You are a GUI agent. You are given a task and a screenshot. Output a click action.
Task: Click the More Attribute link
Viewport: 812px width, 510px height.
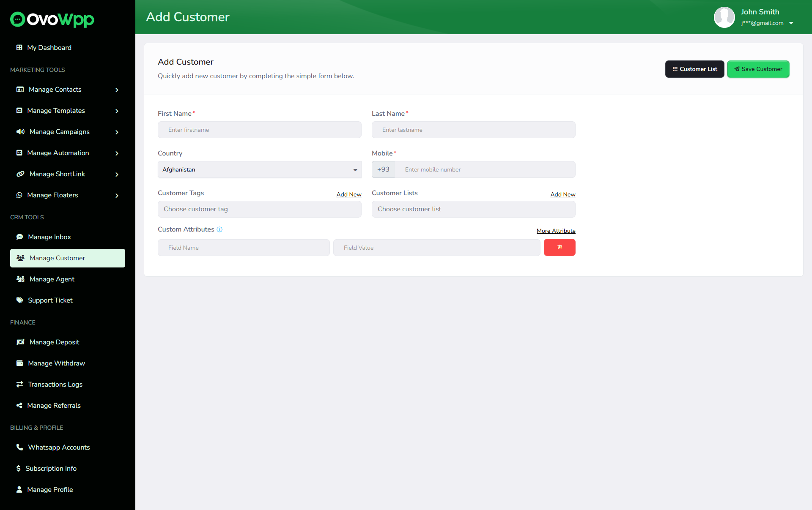556,231
